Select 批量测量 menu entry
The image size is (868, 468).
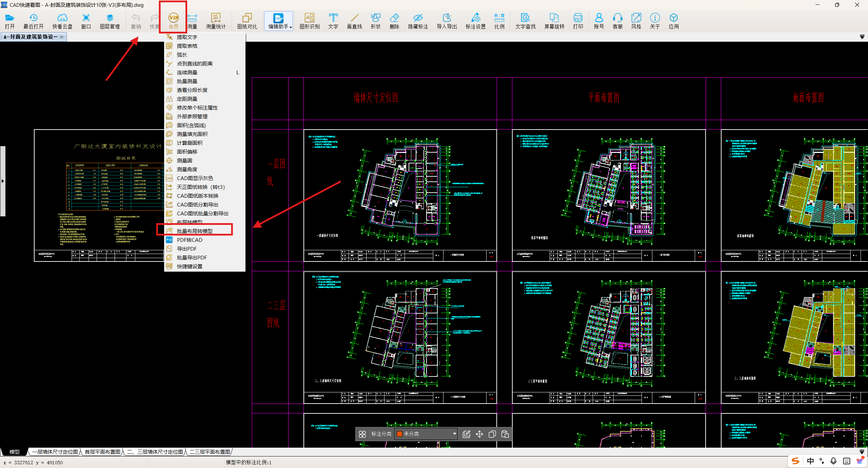[x=205, y=81]
